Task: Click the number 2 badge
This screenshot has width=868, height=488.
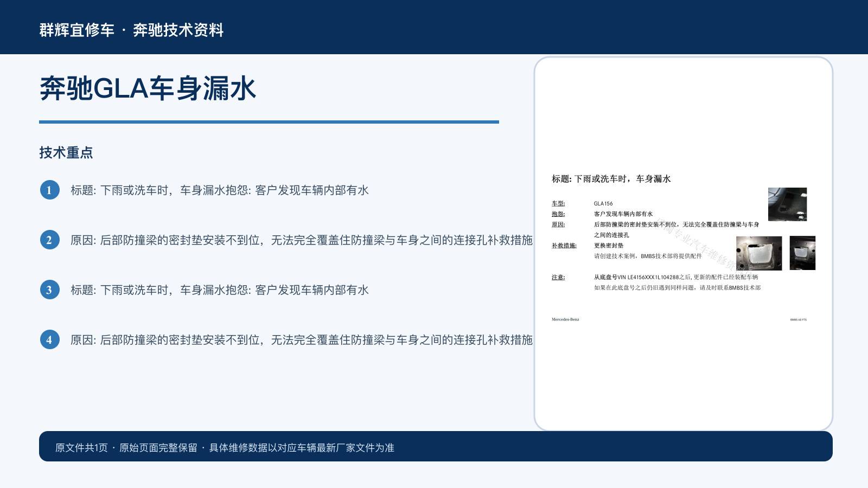Action: [49, 240]
